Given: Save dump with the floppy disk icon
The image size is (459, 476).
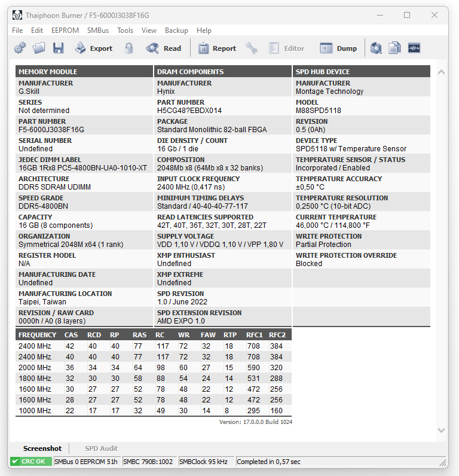Looking at the screenshot, I should (x=58, y=48).
